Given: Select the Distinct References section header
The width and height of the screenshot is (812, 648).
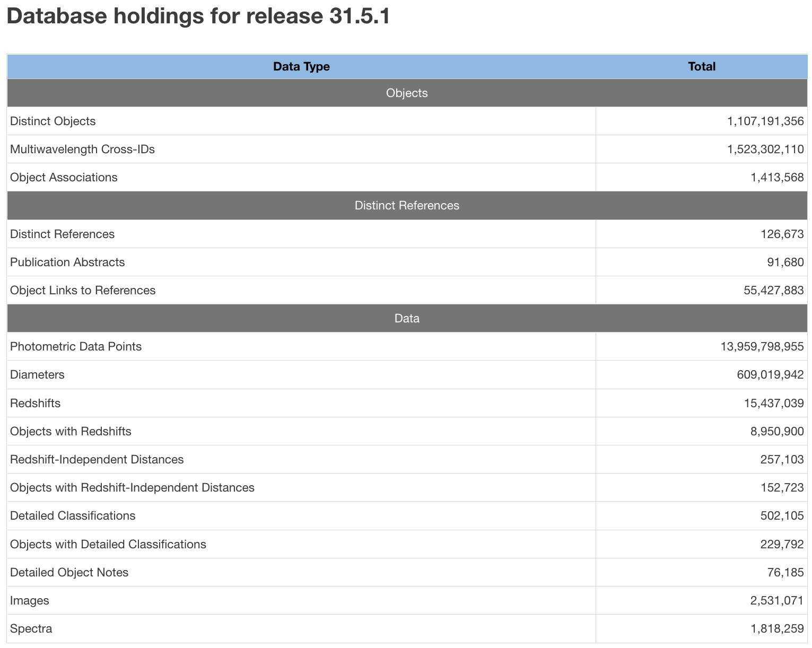Looking at the screenshot, I should click(x=407, y=205).
